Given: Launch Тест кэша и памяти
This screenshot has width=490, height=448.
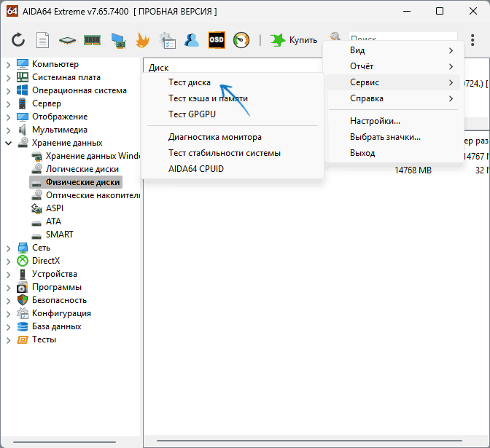Looking at the screenshot, I should [232, 98].
